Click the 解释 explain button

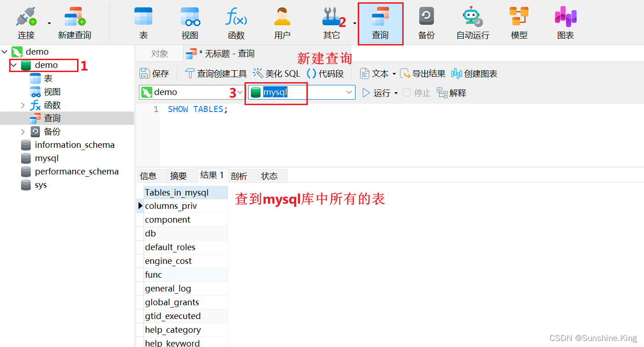451,93
